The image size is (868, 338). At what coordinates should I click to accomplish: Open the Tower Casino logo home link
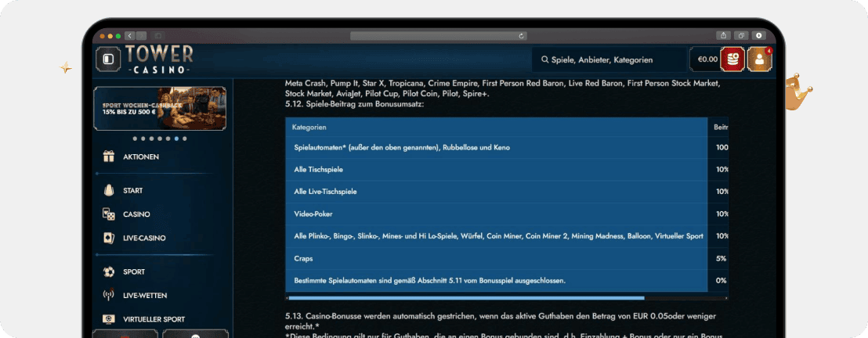pyautogui.click(x=159, y=59)
